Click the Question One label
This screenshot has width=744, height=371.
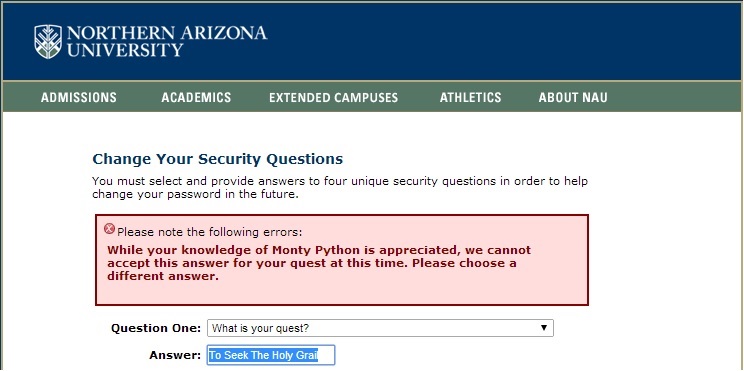156,328
